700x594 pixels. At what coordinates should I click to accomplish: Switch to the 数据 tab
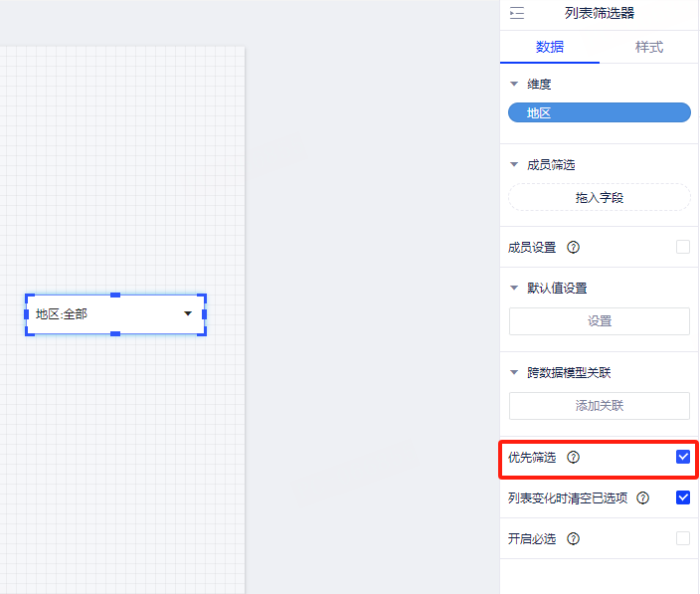tap(550, 47)
